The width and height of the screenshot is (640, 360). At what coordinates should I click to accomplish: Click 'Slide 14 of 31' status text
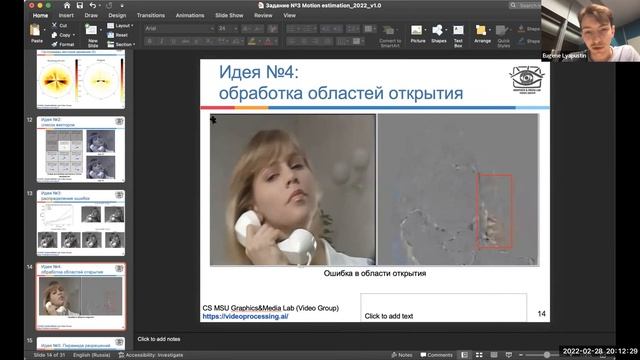49,355
